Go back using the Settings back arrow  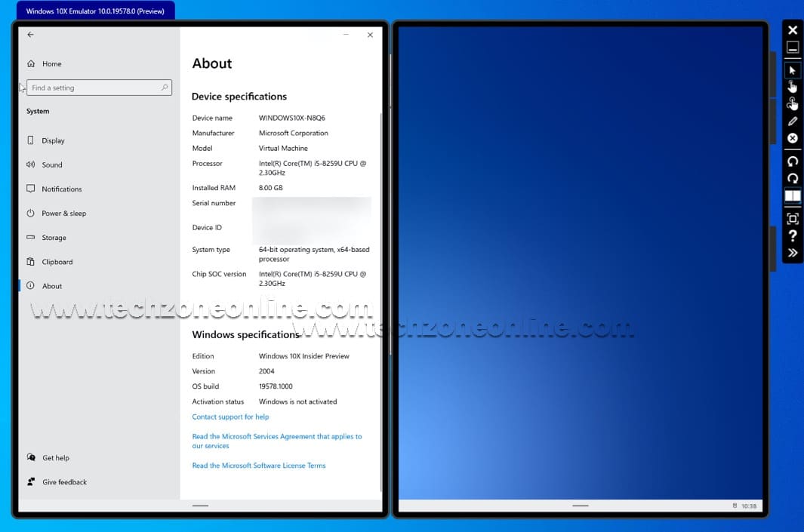[31, 35]
